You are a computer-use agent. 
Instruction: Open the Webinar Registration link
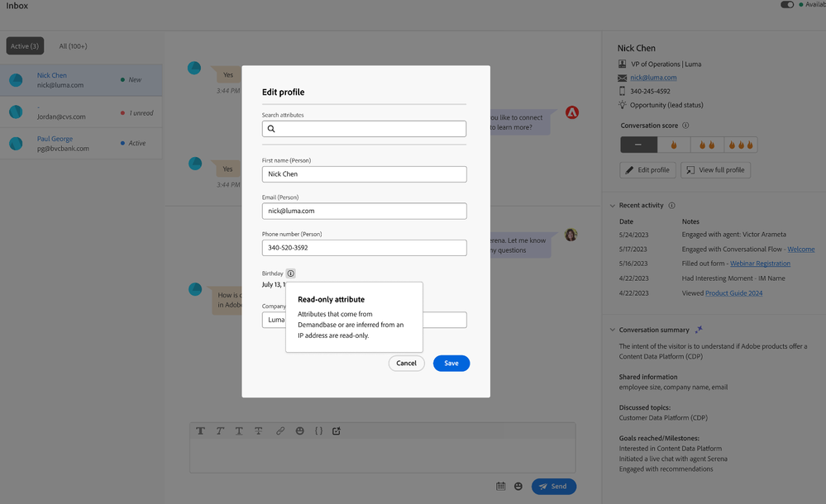[759, 264]
